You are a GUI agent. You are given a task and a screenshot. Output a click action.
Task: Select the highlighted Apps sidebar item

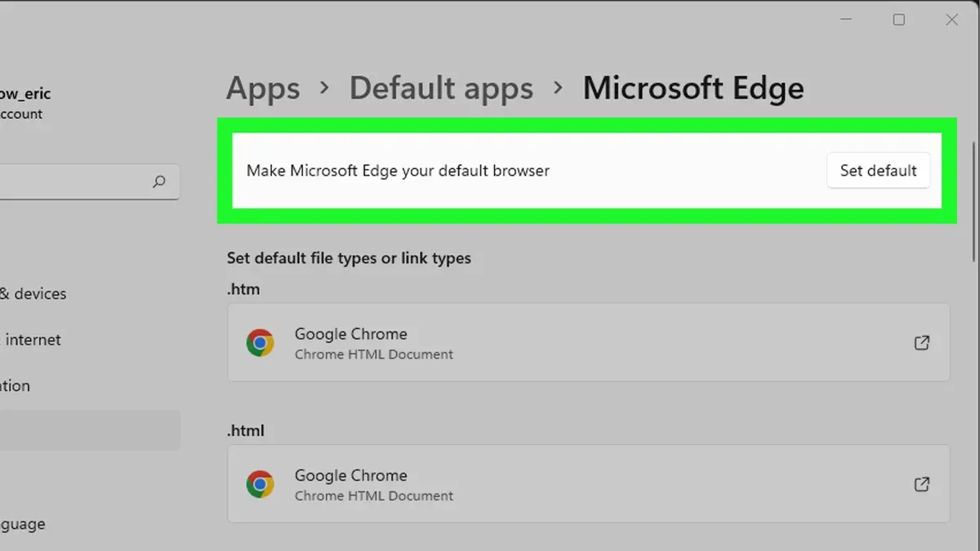point(90,430)
